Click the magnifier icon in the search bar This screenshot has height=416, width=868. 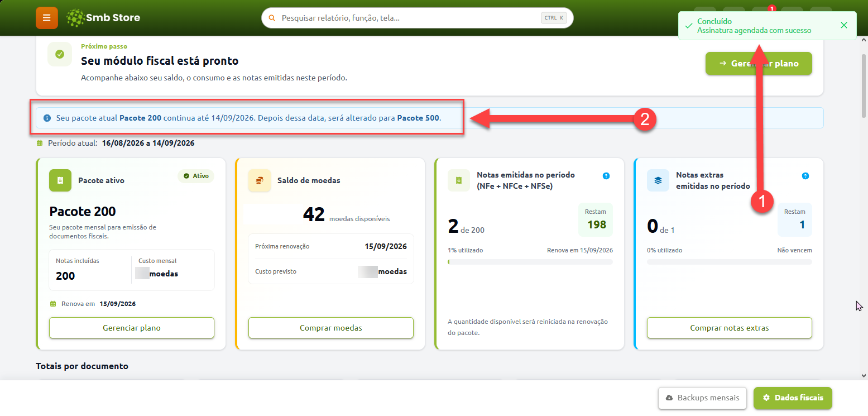point(272,18)
